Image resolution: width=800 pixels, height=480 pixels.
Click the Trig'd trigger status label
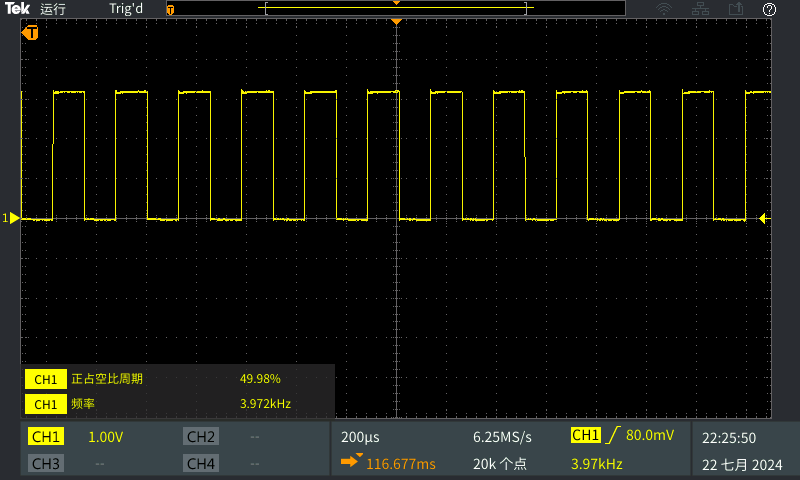(126, 9)
